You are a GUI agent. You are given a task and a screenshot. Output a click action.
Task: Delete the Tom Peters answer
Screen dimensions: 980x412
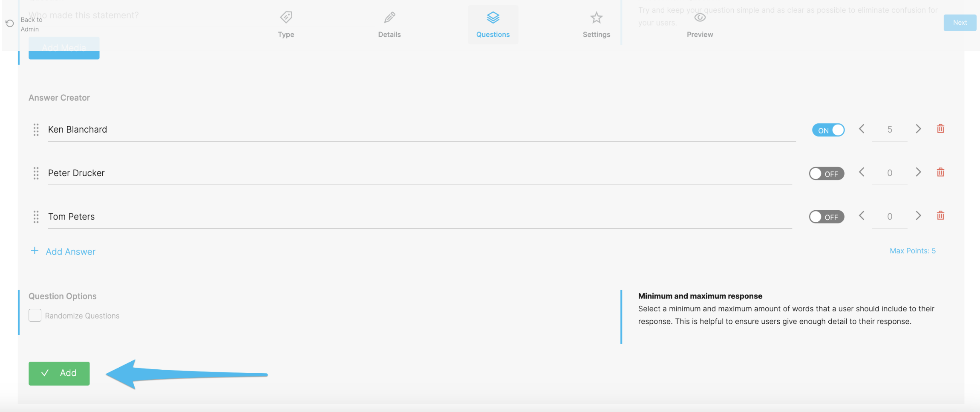click(x=940, y=216)
